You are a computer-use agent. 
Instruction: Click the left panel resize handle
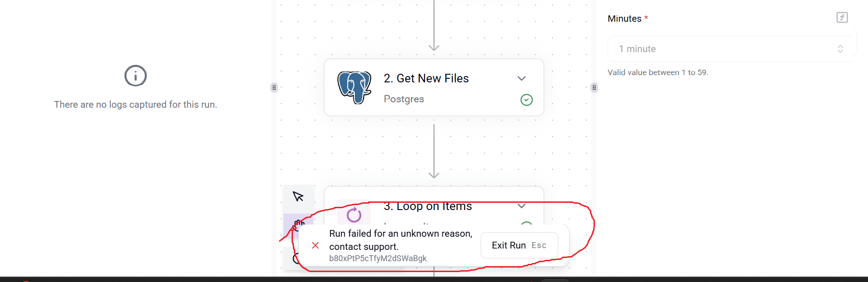[274, 87]
